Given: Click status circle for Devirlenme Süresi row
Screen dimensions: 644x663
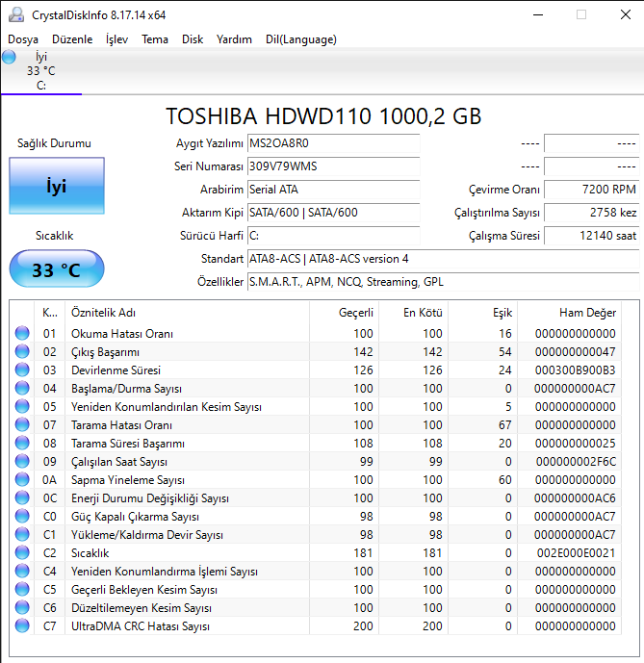Looking at the screenshot, I should (x=22, y=370).
